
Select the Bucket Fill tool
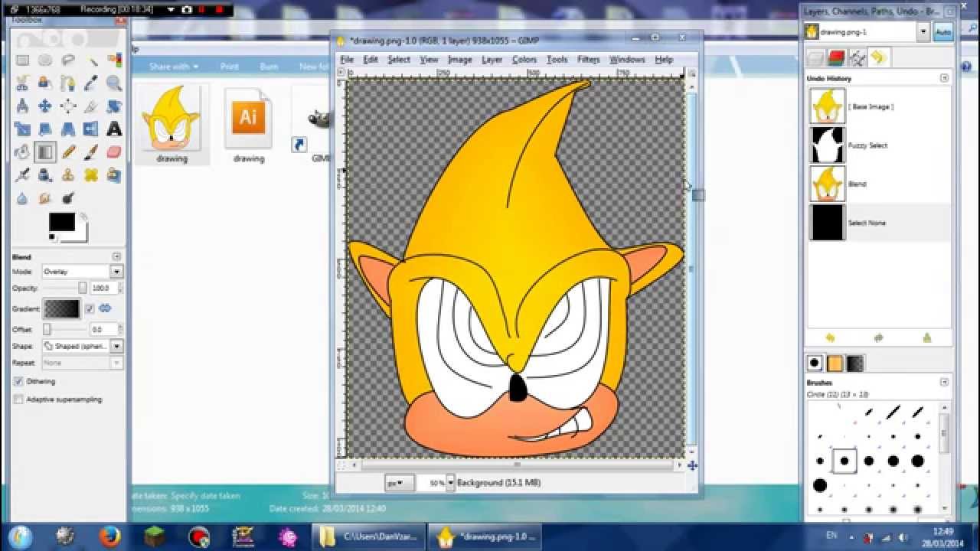(x=22, y=152)
